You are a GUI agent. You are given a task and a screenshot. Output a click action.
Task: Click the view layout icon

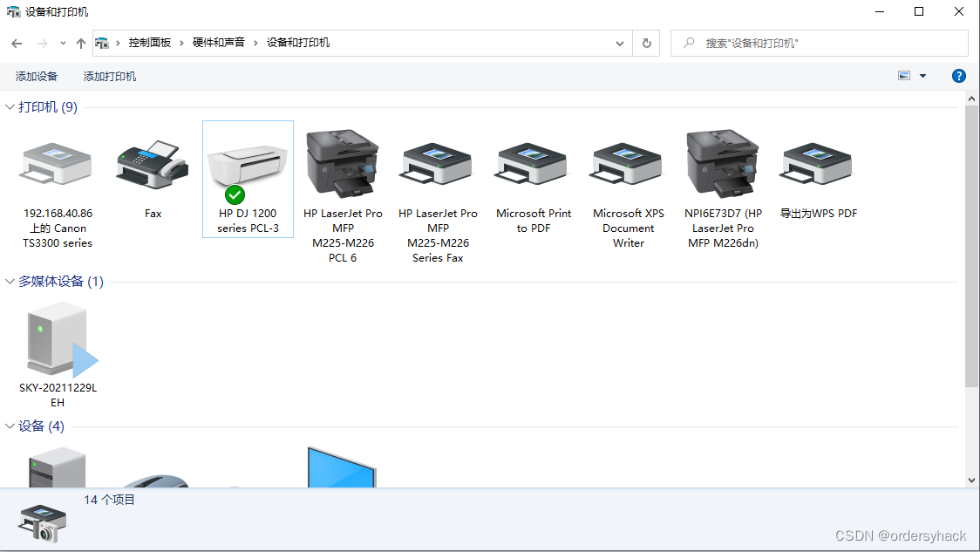tap(904, 76)
